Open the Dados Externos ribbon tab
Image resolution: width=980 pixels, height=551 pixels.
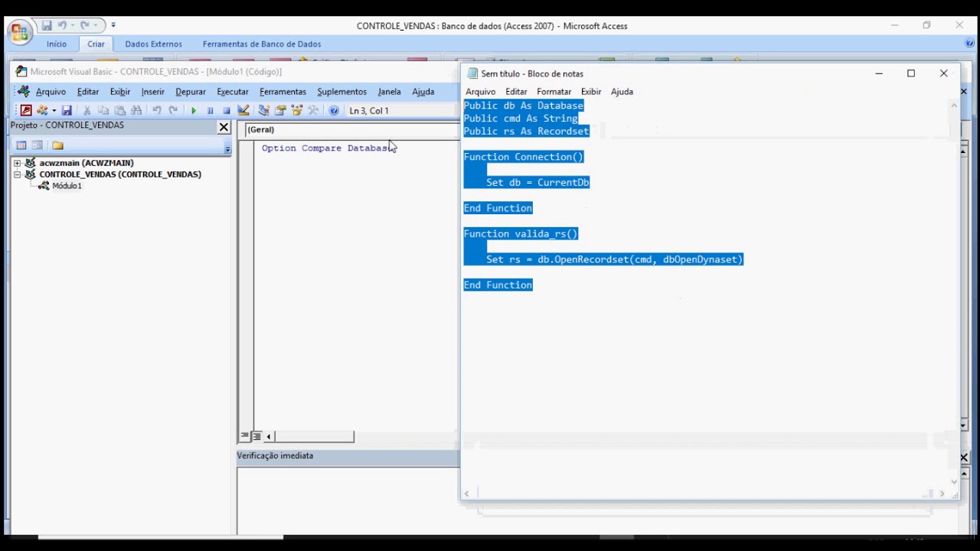pos(154,44)
